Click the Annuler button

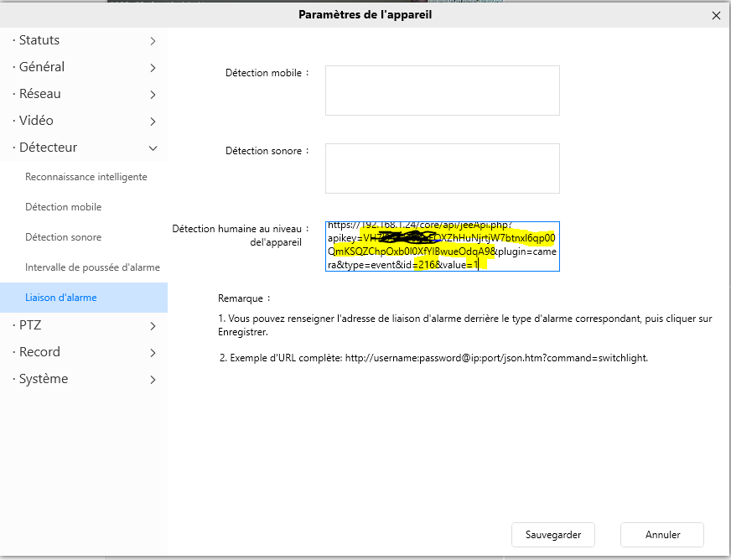click(662, 535)
